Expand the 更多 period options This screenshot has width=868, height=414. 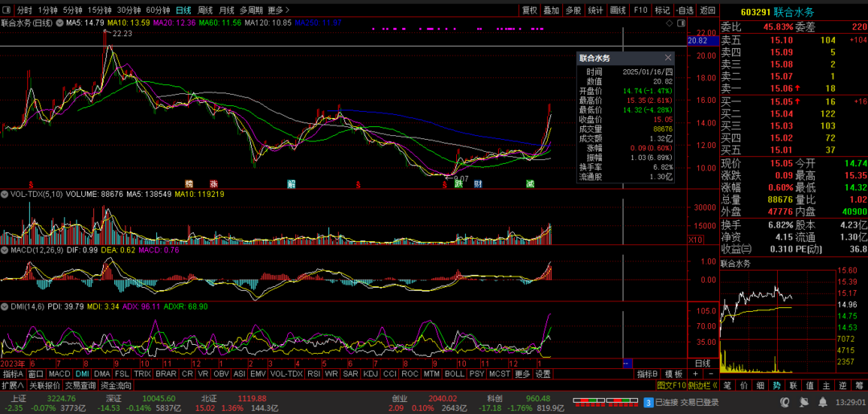coord(278,10)
